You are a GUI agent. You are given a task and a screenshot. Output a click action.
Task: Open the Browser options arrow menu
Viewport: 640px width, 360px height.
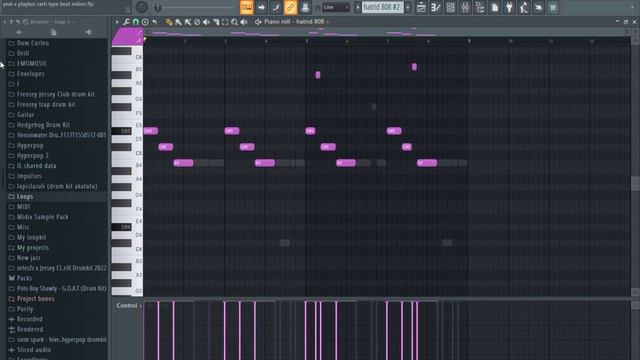pos(5,22)
